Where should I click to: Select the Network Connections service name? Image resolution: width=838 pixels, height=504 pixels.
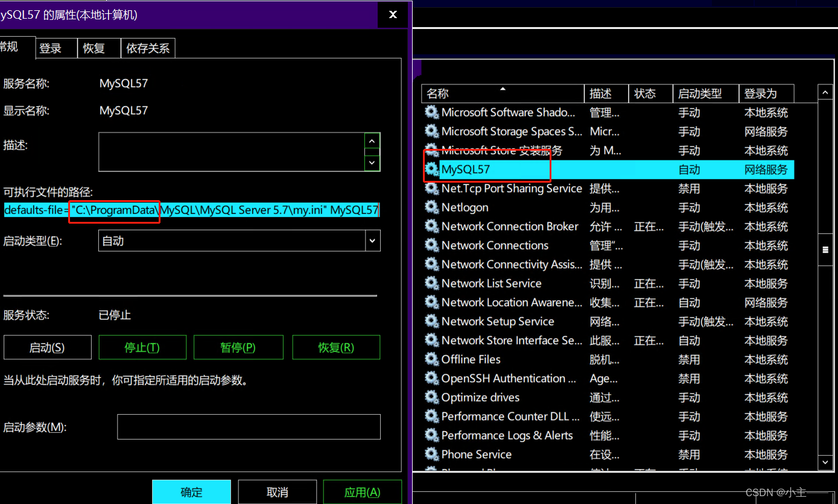tap(495, 245)
